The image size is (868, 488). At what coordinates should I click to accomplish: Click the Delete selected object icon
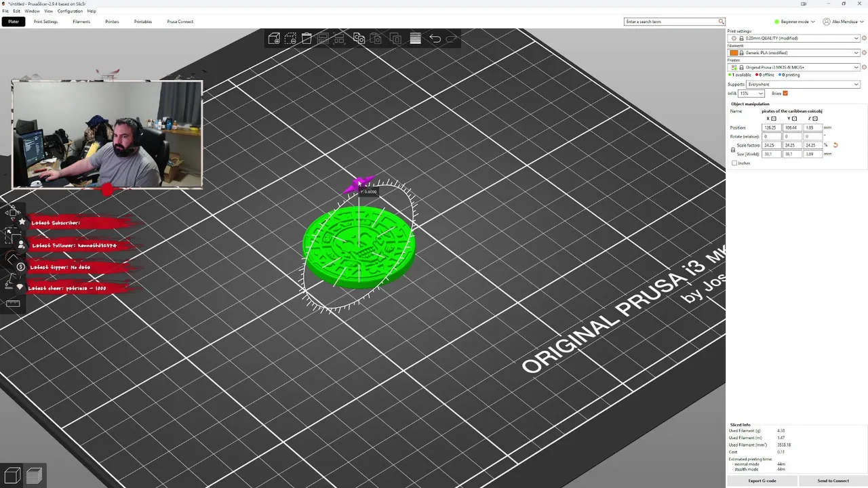290,39
